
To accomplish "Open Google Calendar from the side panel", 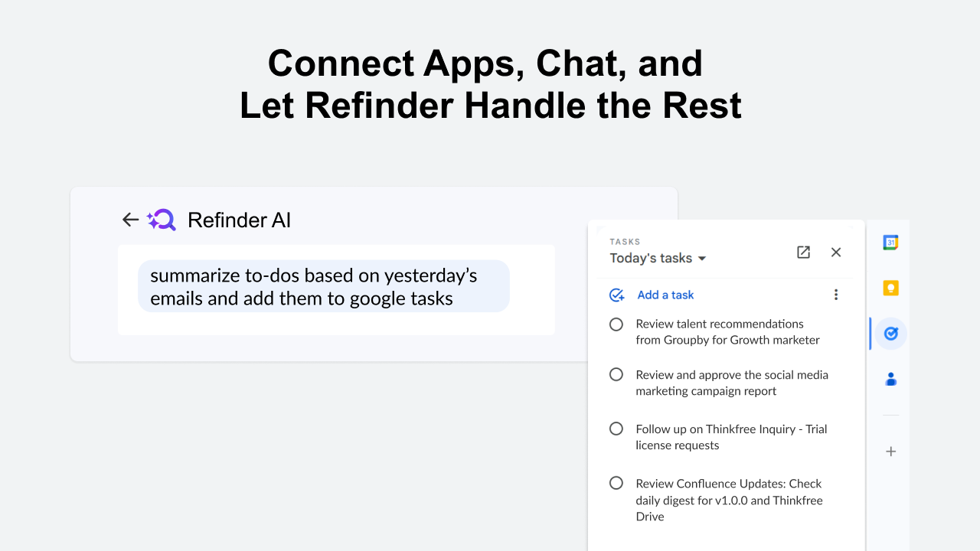I will [x=890, y=243].
